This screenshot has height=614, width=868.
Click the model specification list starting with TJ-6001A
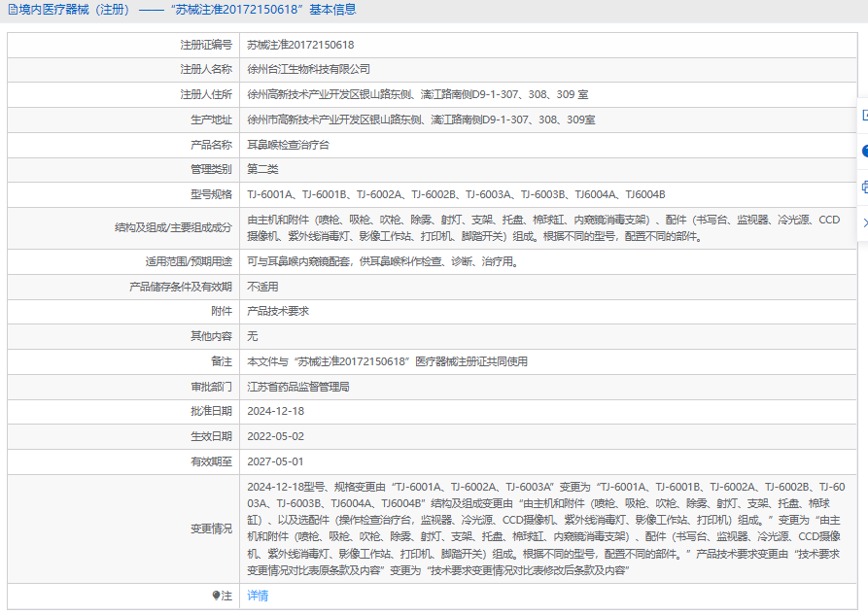pos(456,194)
